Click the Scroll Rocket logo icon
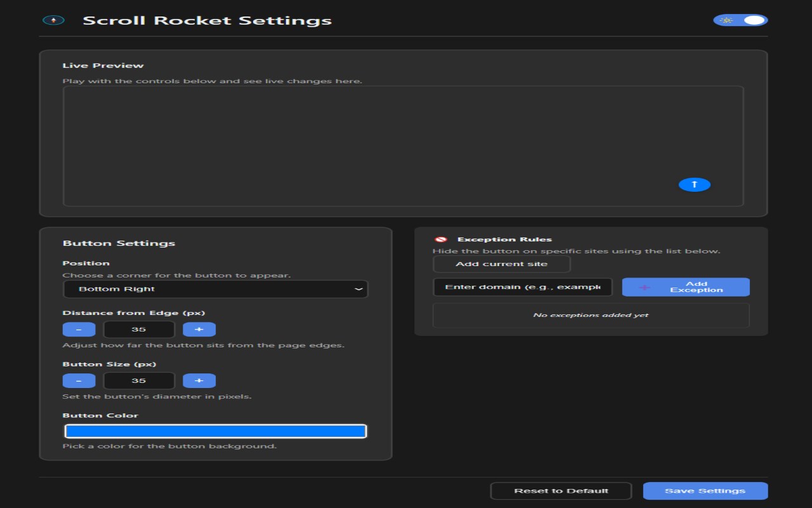 [x=53, y=20]
